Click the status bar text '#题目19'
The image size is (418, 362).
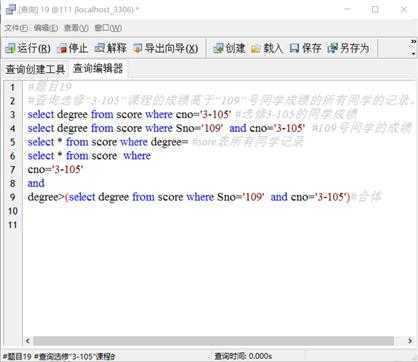(x=17, y=356)
